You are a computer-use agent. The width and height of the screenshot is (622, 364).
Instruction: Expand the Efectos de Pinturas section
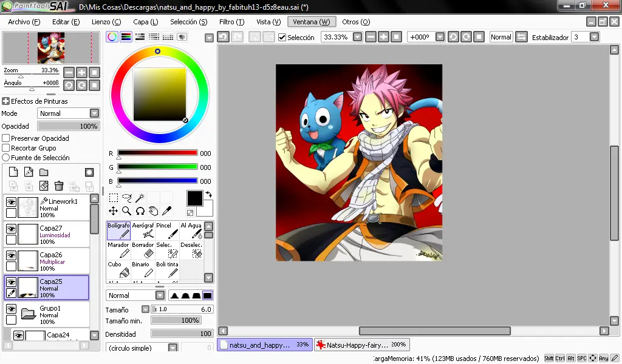[x=5, y=101]
